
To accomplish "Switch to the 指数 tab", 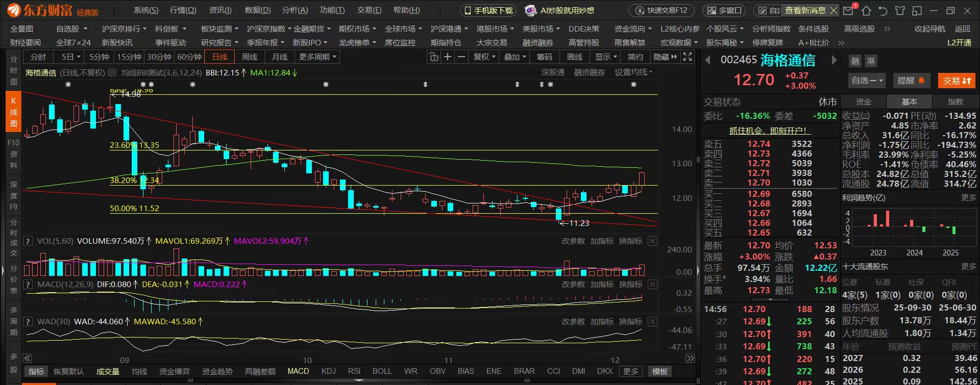I will pos(955,101).
